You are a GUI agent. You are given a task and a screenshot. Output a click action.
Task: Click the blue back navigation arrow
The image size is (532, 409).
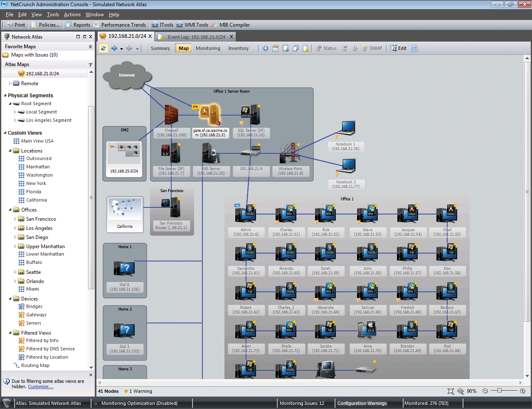click(x=114, y=48)
